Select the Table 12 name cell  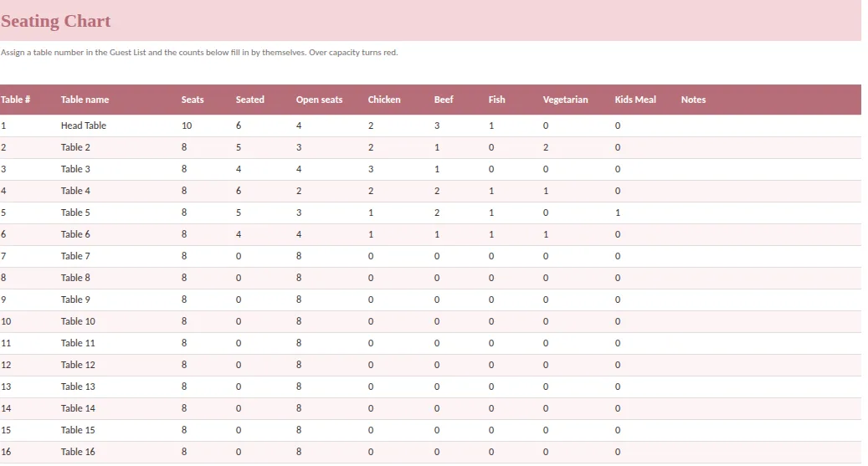[x=78, y=365]
